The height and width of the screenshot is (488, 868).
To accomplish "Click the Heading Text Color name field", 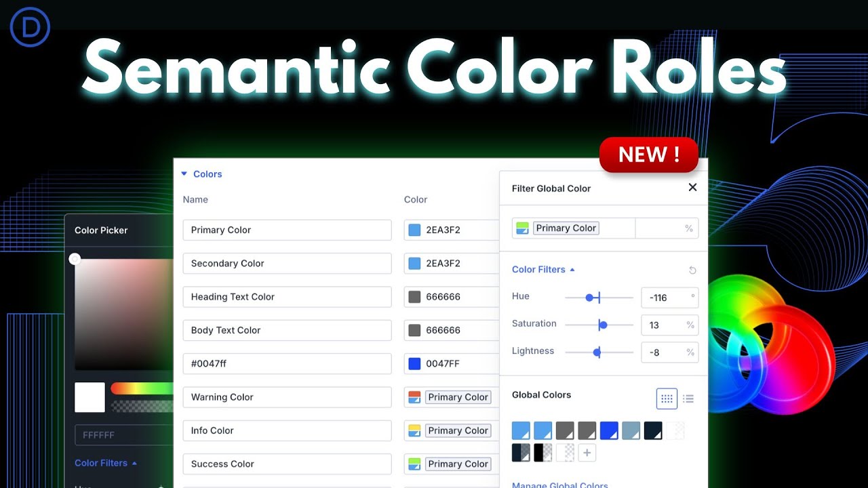I will tap(288, 297).
